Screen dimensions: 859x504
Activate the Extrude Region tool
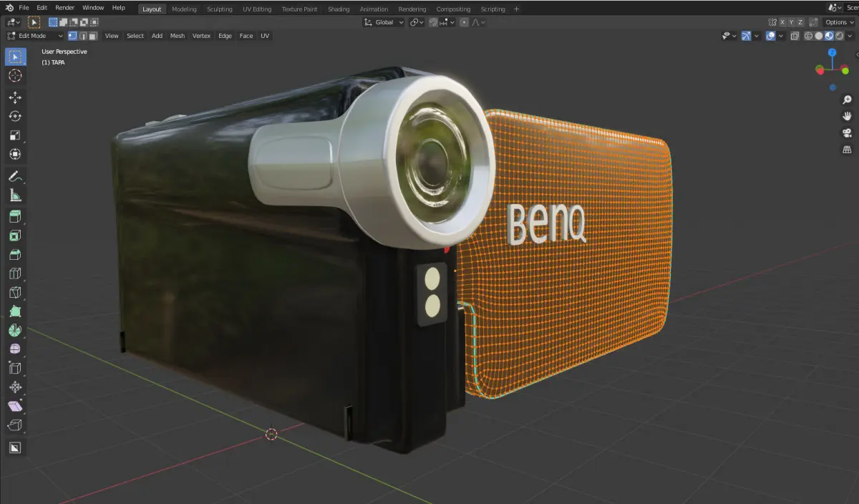pyautogui.click(x=15, y=217)
